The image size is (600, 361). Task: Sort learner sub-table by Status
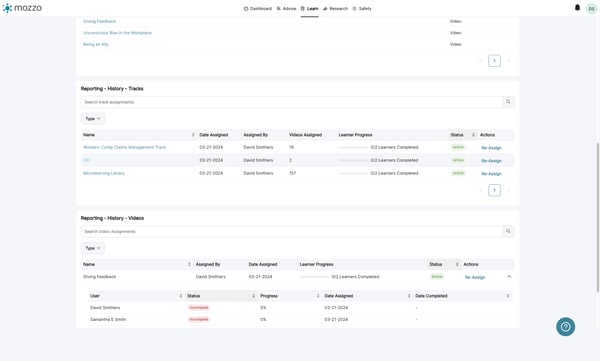tap(253, 296)
